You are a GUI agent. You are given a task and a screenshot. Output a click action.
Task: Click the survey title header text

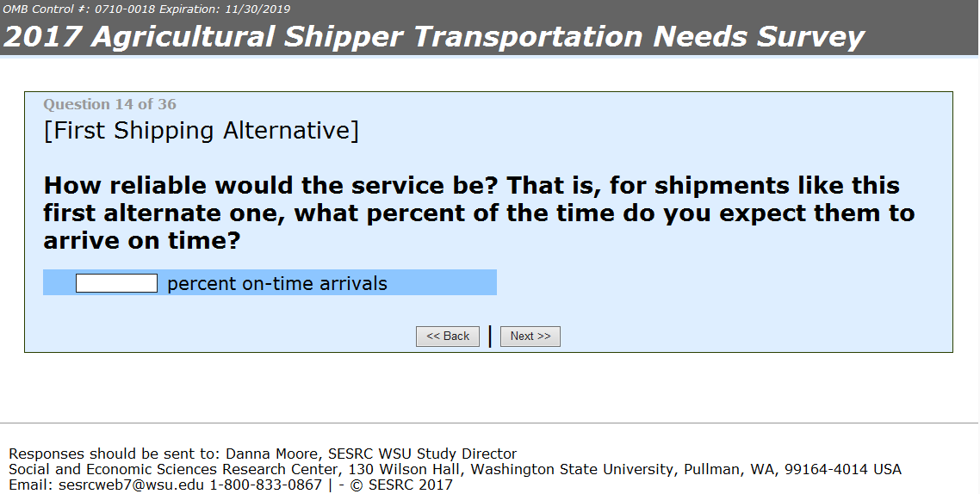(x=434, y=36)
